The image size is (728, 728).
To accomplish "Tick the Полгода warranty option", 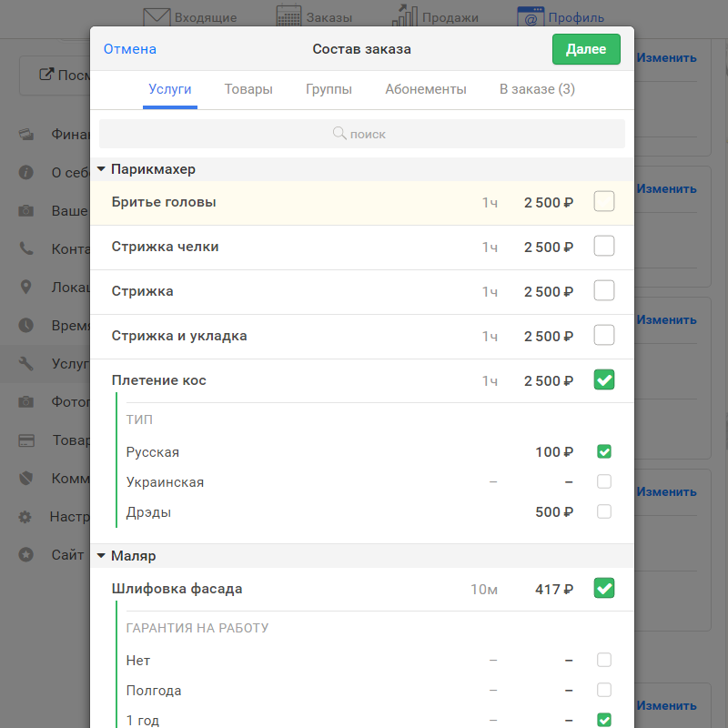I will (604, 690).
